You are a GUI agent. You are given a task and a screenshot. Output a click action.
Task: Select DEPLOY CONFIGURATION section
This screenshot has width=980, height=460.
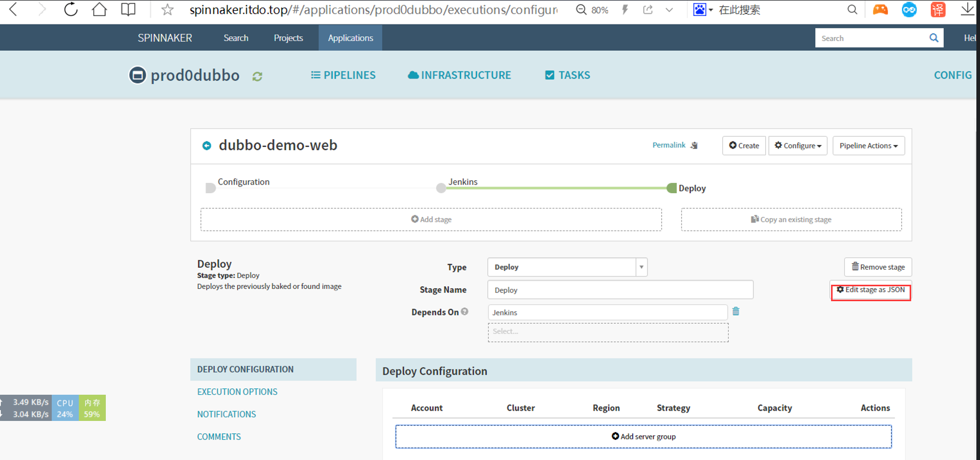point(273,370)
